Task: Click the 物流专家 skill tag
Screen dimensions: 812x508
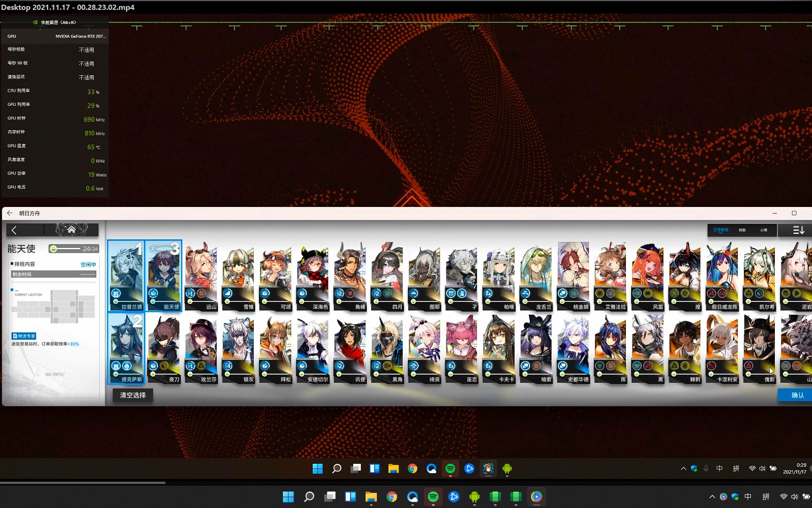Action: pos(24,336)
